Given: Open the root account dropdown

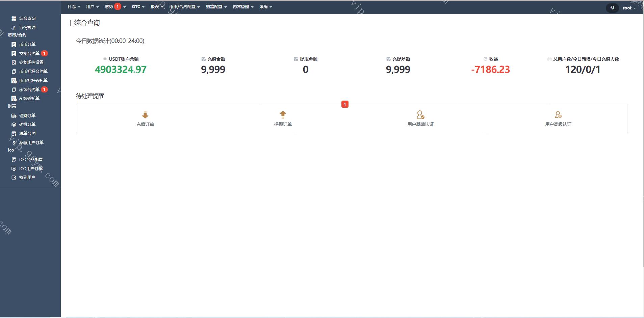Looking at the screenshot, I should click(x=629, y=8).
